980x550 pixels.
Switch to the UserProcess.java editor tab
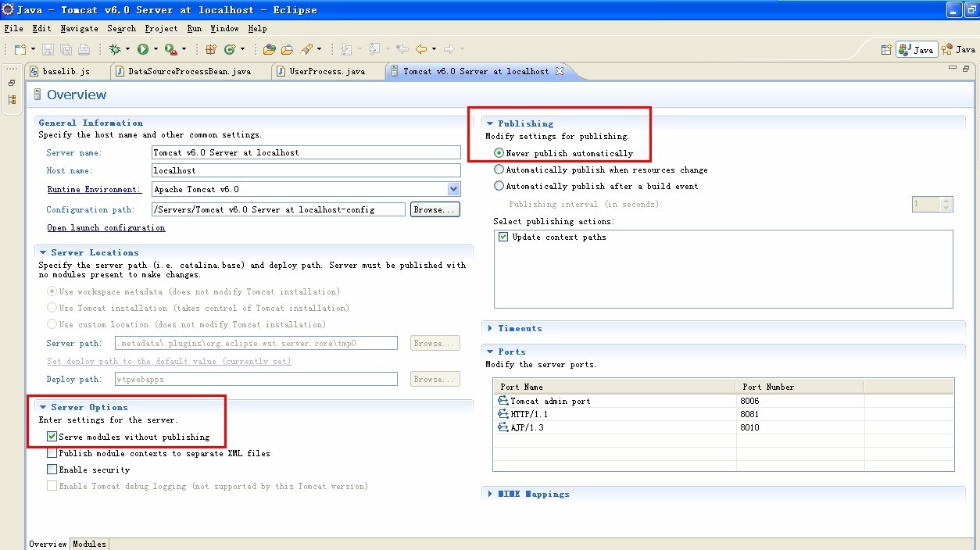tap(327, 71)
